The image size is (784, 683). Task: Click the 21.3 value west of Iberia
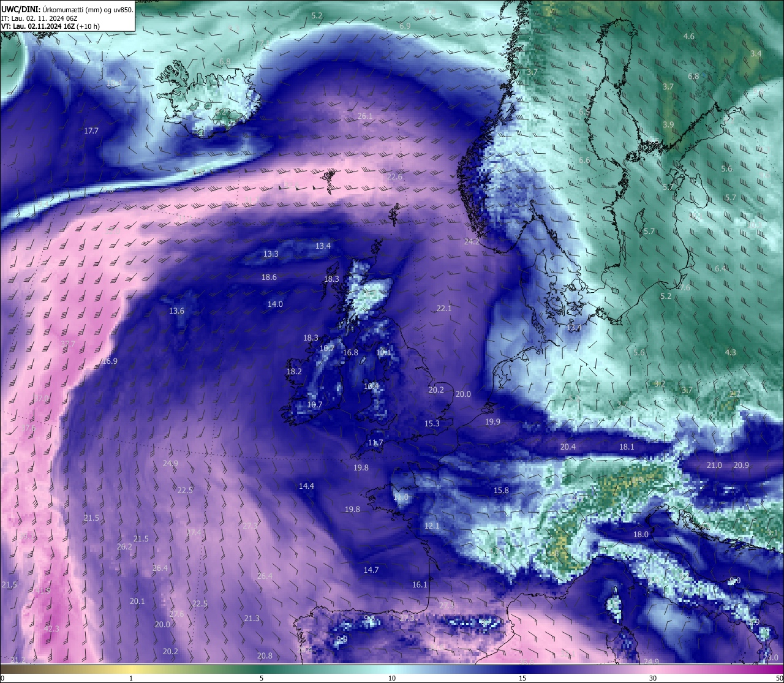click(x=252, y=618)
